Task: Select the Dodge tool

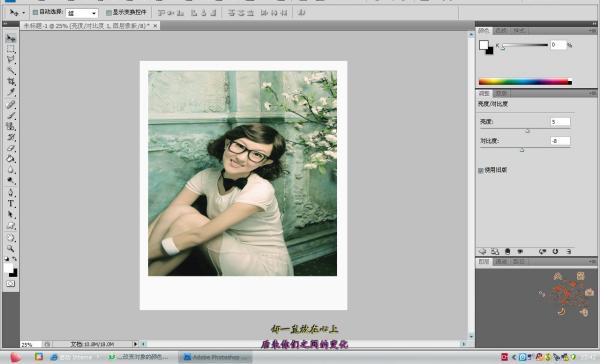Action: coord(10,180)
